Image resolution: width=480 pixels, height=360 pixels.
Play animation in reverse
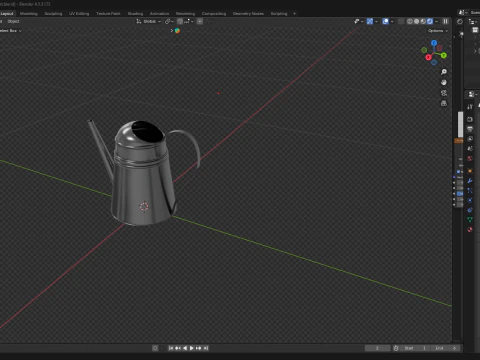(185, 348)
